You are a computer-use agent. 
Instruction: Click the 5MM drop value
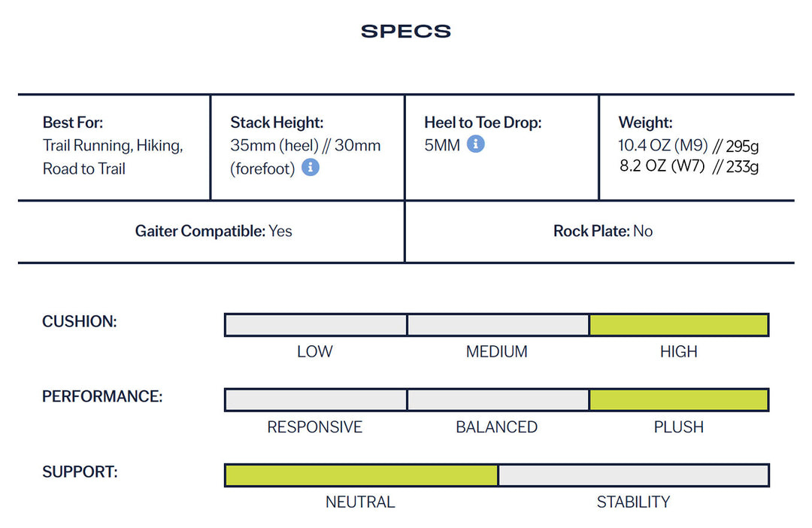[x=442, y=145]
